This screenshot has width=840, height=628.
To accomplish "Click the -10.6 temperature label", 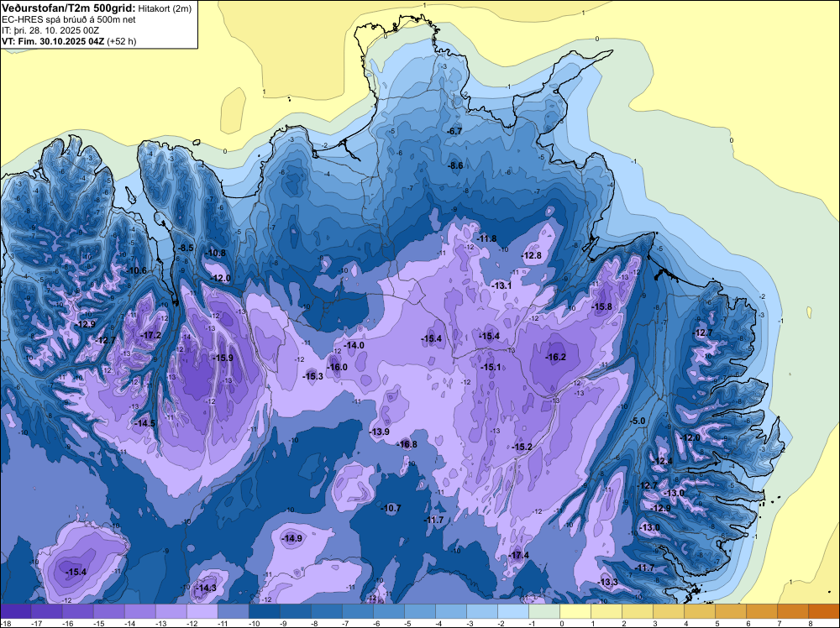I will (x=137, y=271).
